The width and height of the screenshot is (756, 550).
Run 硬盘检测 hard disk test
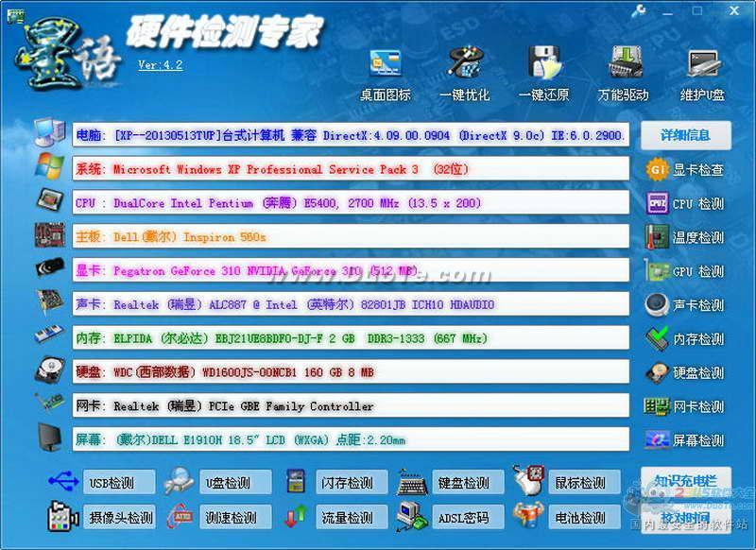click(x=684, y=372)
